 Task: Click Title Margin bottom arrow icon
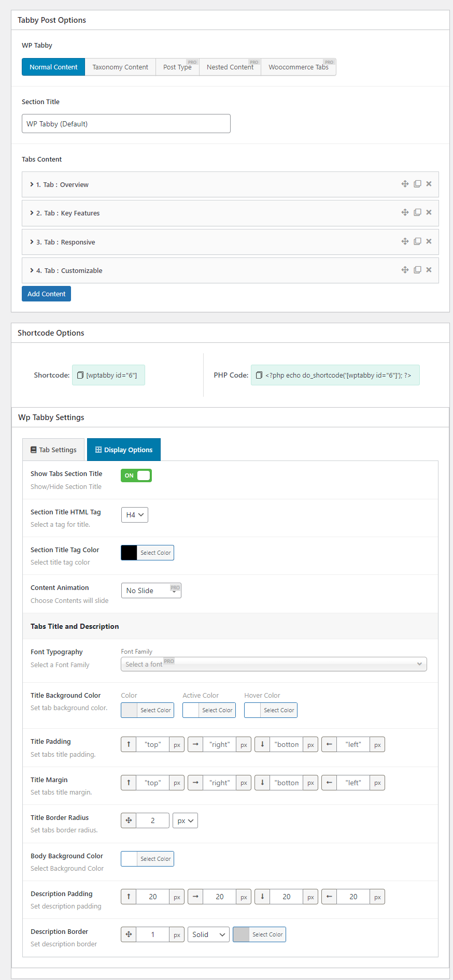(262, 783)
